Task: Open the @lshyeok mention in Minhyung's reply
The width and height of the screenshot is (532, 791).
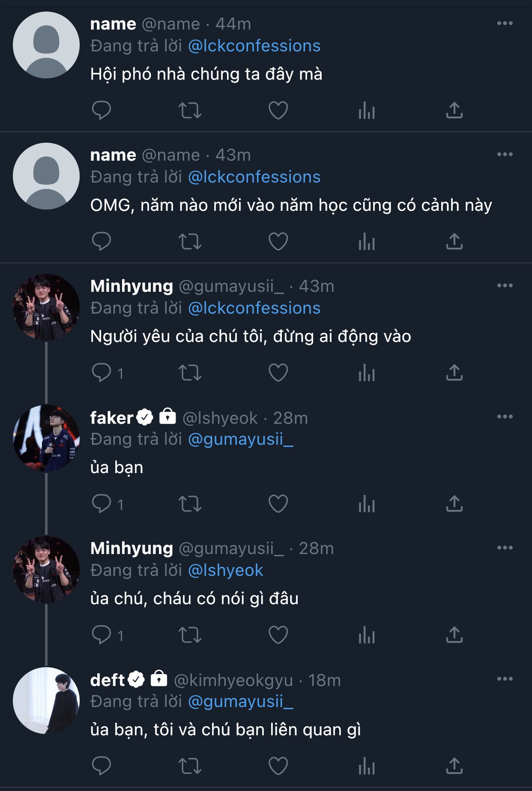Action: coord(225,570)
